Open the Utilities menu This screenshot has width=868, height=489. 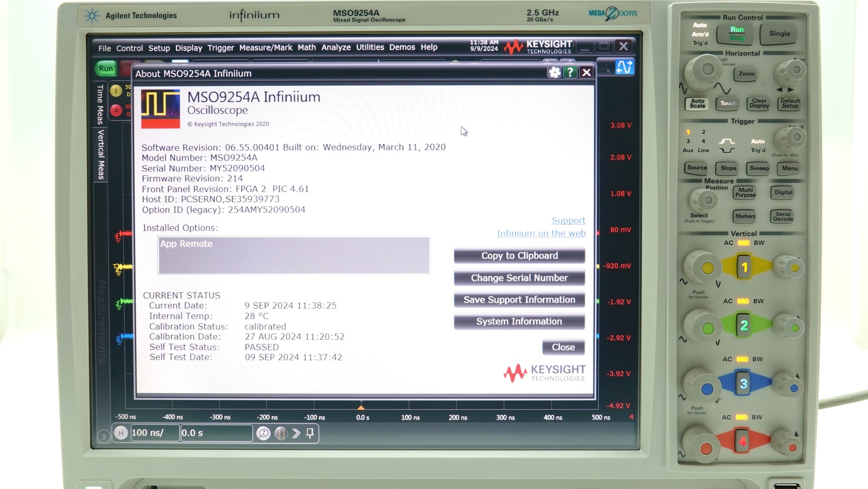[x=370, y=47]
